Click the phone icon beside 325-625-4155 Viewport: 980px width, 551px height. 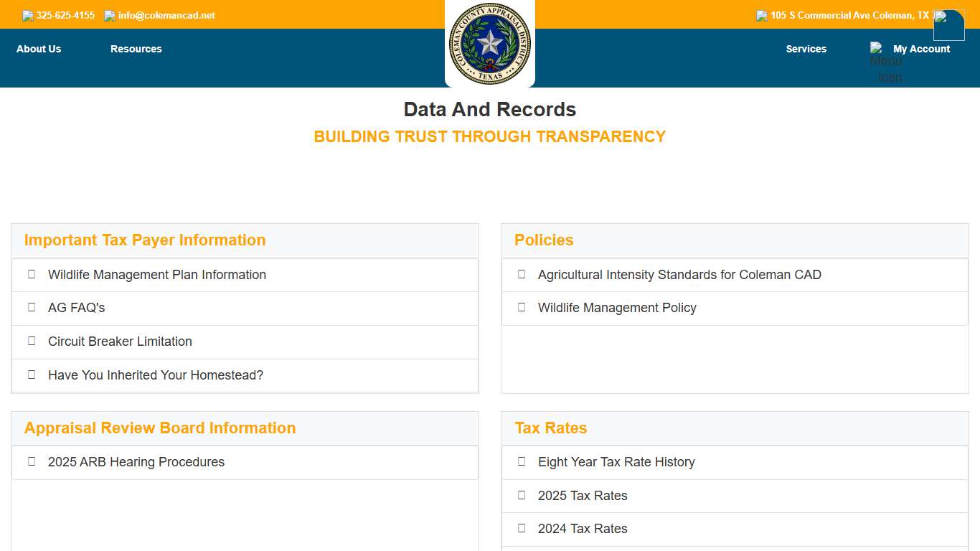28,16
